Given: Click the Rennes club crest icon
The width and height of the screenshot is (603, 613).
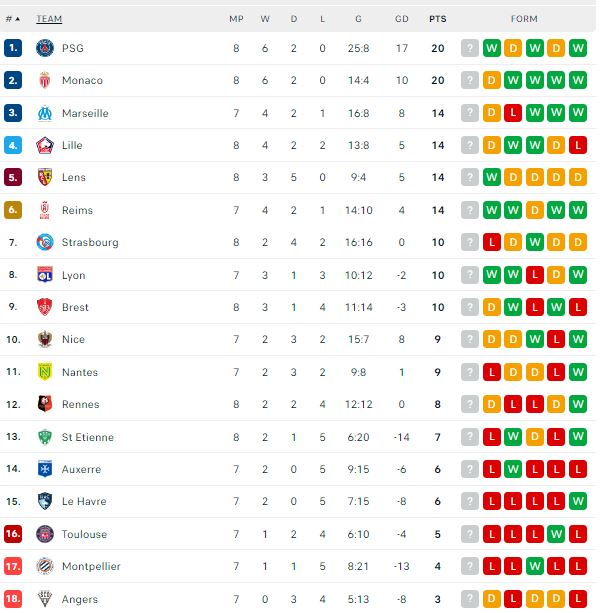Looking at the screenshot, I should (44, 404).
